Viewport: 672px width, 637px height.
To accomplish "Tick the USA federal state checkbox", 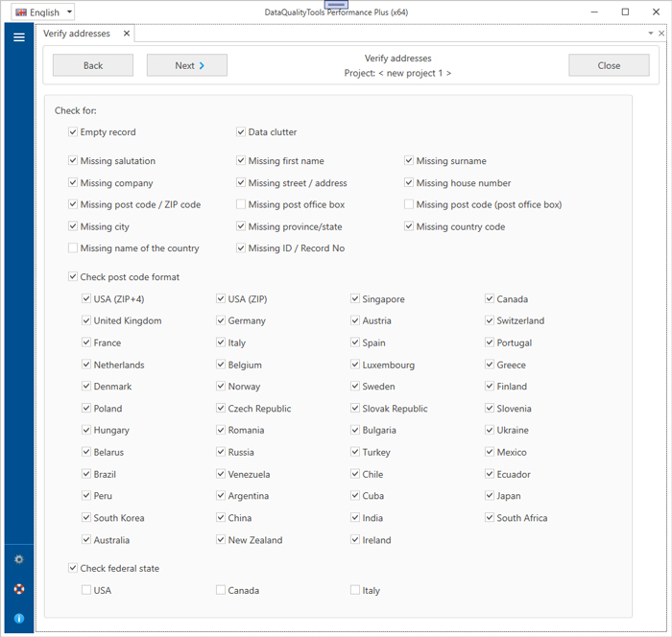I will click(x=86, y=590).
